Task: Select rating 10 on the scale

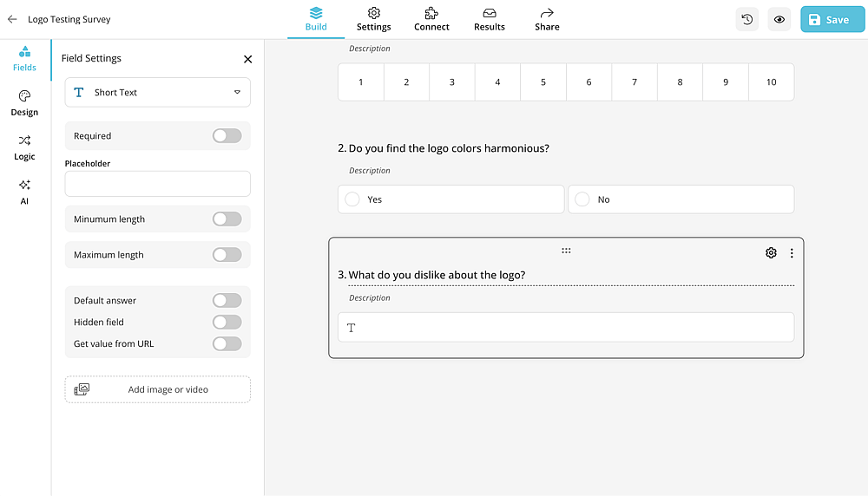Action: [771, 82]
